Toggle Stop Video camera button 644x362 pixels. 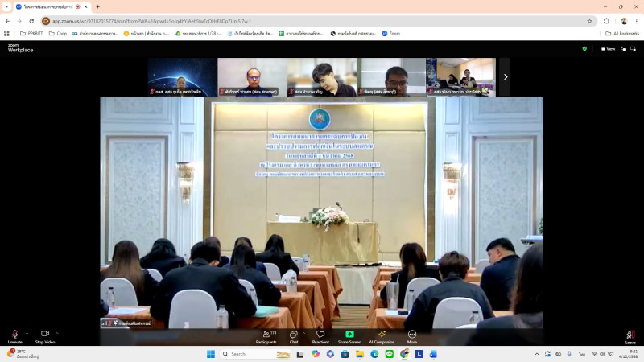point(45,335)
